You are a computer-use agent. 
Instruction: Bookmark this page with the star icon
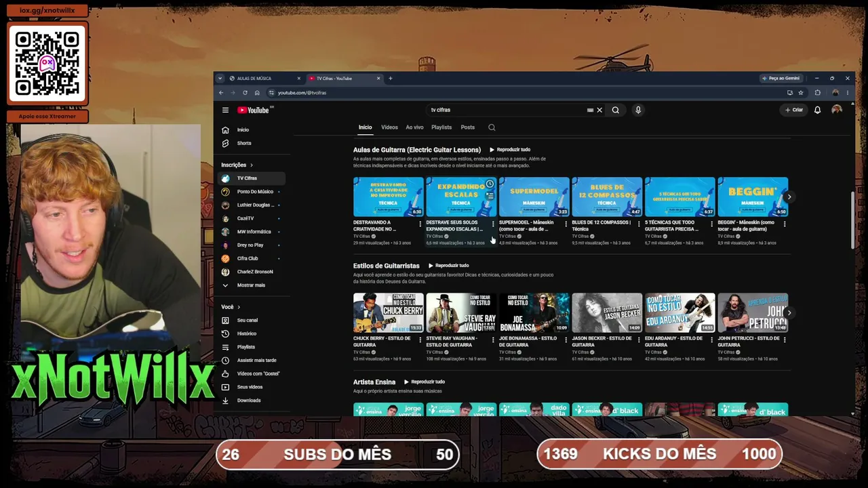coord(801,93)
